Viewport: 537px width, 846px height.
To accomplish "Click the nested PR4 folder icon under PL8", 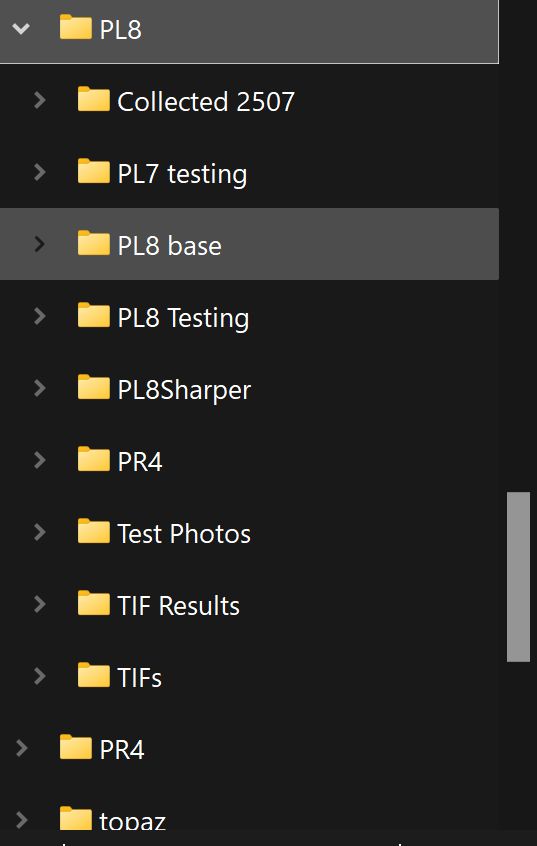I will coord(93,459).
